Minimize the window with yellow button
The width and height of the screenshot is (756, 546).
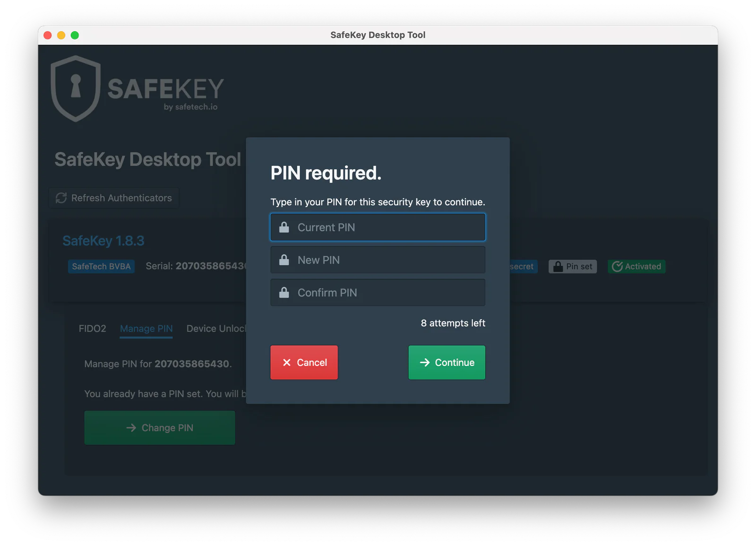[61, 35]
